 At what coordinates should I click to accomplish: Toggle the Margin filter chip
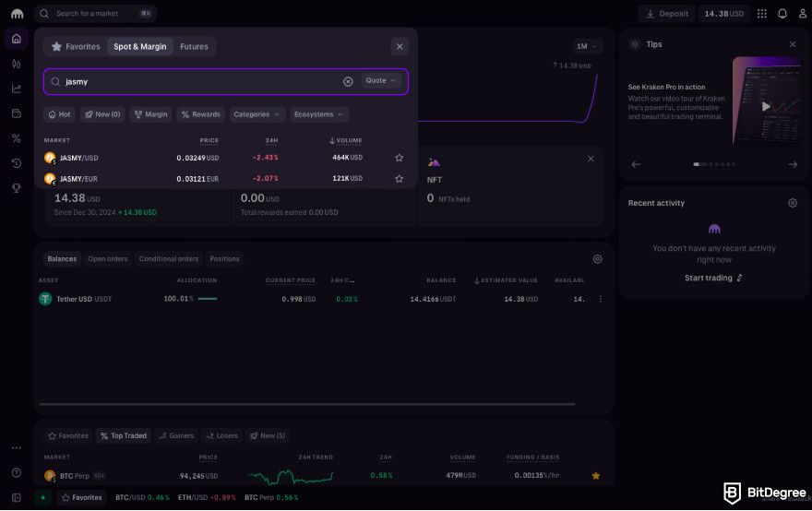tap(150, 114)
